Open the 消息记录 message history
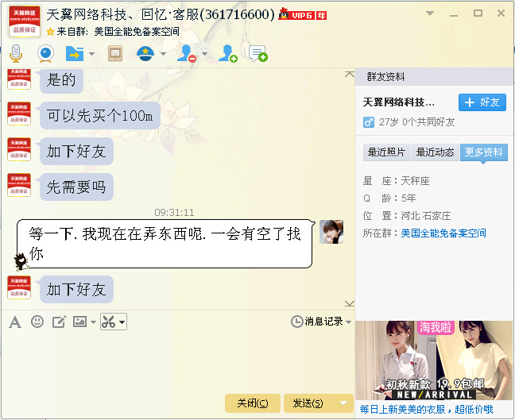 321,322
